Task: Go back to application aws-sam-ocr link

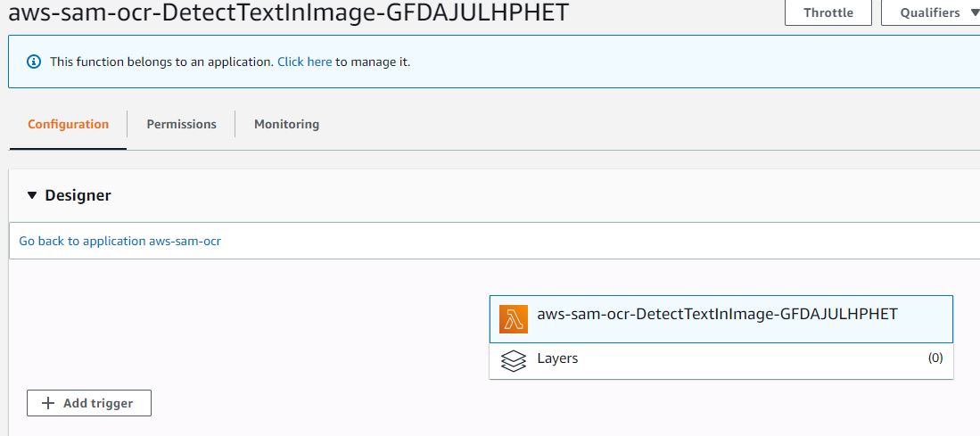Action: tap(120, 241)
